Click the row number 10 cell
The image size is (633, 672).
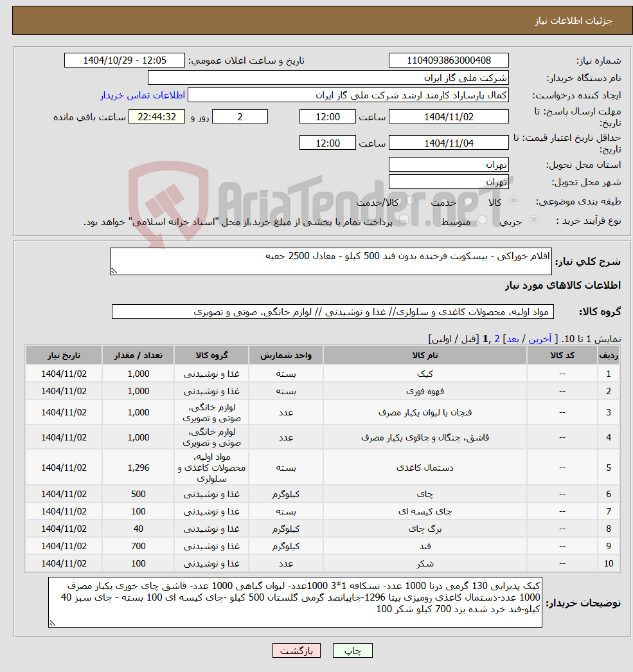609,563
